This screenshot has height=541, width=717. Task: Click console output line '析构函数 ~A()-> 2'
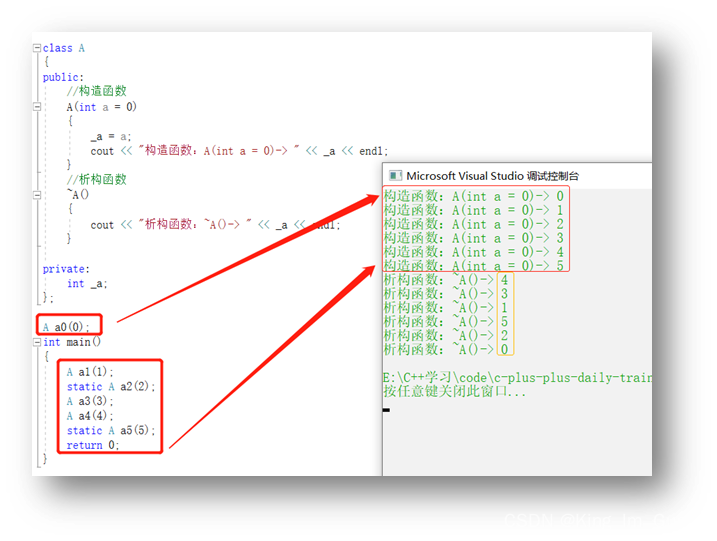click(x=446, y=335)
